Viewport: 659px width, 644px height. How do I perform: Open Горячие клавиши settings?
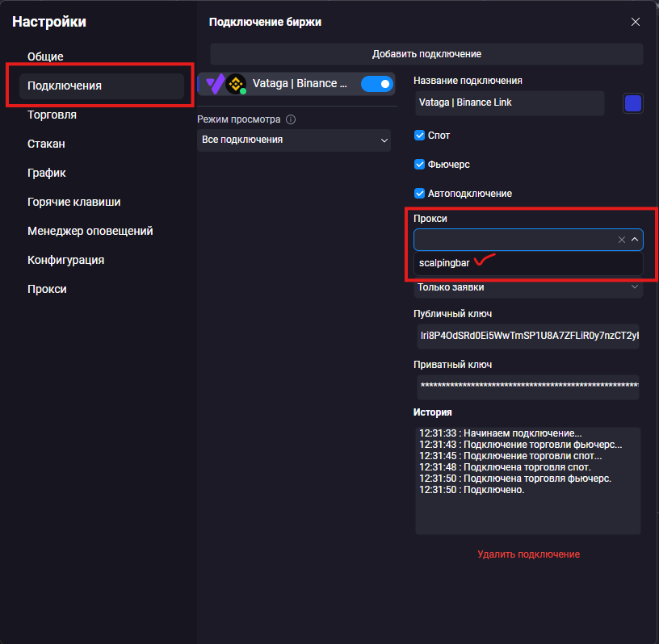[74, 202]
